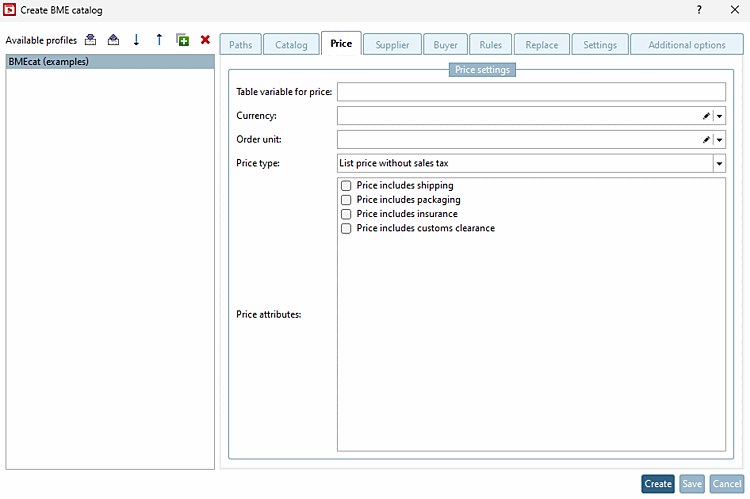The image size is (750, 499).
Task: Enable Price includes packaging
Action: click(346, 200)
